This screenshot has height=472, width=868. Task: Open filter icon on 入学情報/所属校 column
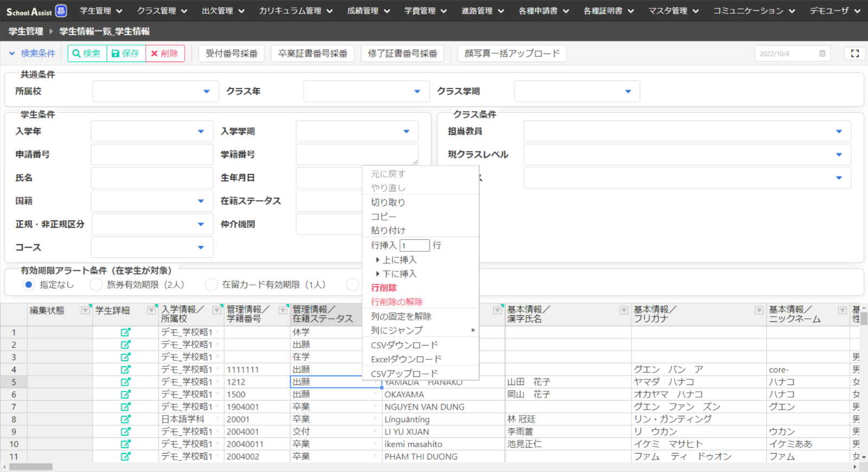coord(217,310)
